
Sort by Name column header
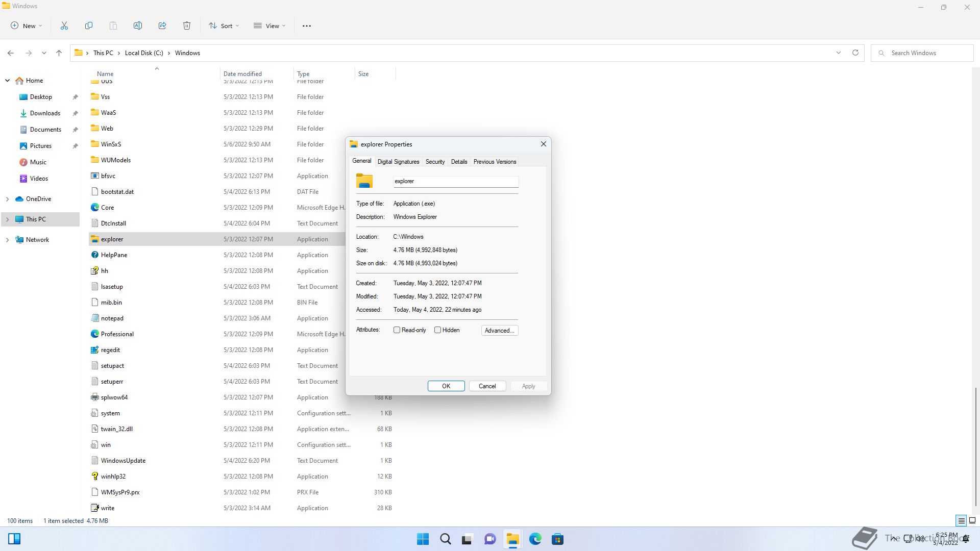(x=156, y=74)
